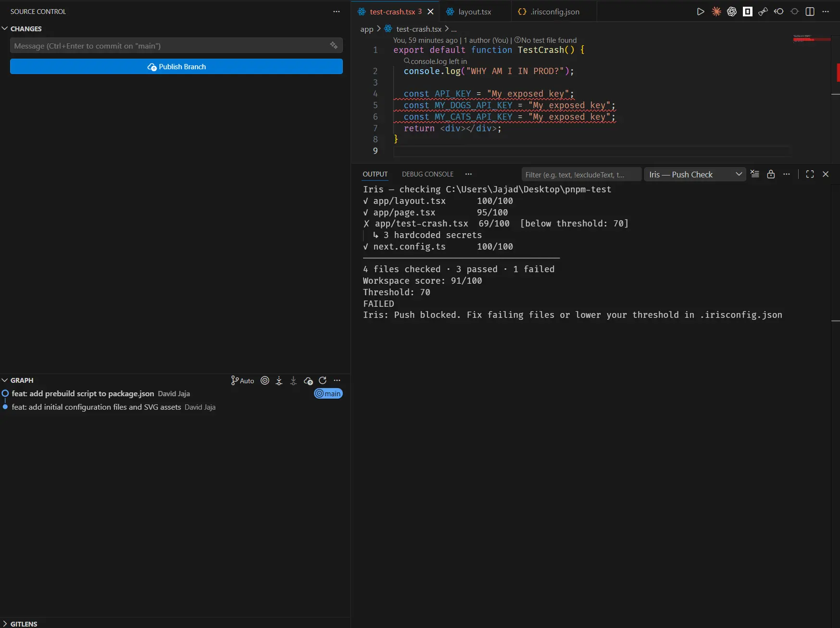
Task: Click the main branch badge
Action: pyautogui.click(x=328, y=393)
